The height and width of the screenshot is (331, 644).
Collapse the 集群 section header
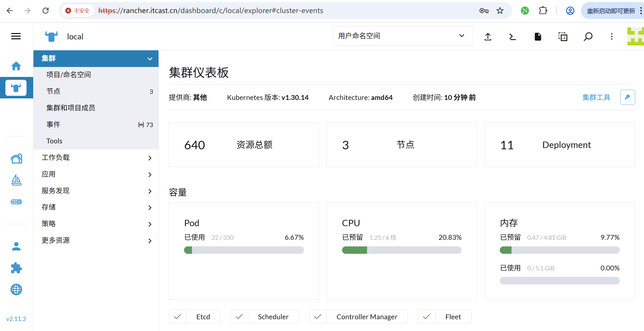click(96, 59)
